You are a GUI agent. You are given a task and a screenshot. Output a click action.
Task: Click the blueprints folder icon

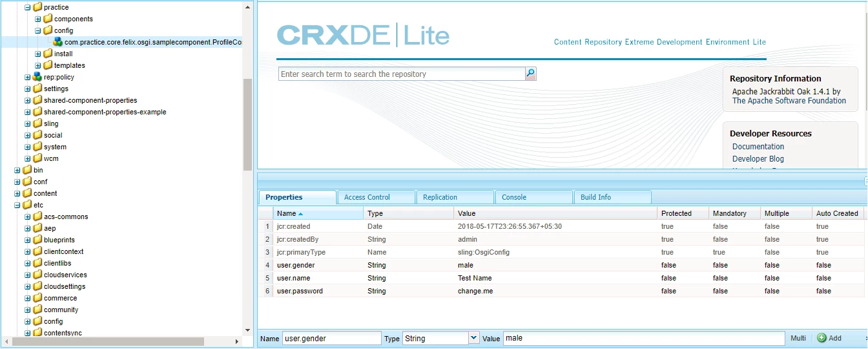pos(37,240)
